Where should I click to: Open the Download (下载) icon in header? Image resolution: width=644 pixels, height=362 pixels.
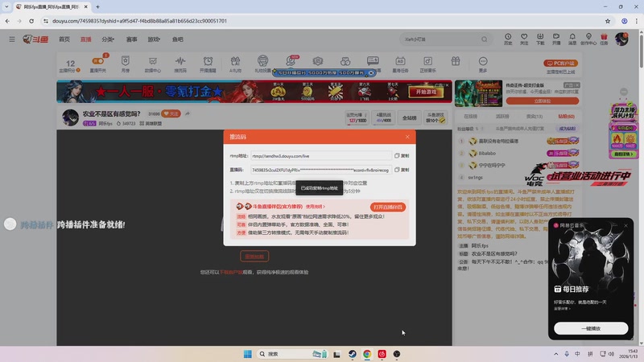tap(540, 39)
